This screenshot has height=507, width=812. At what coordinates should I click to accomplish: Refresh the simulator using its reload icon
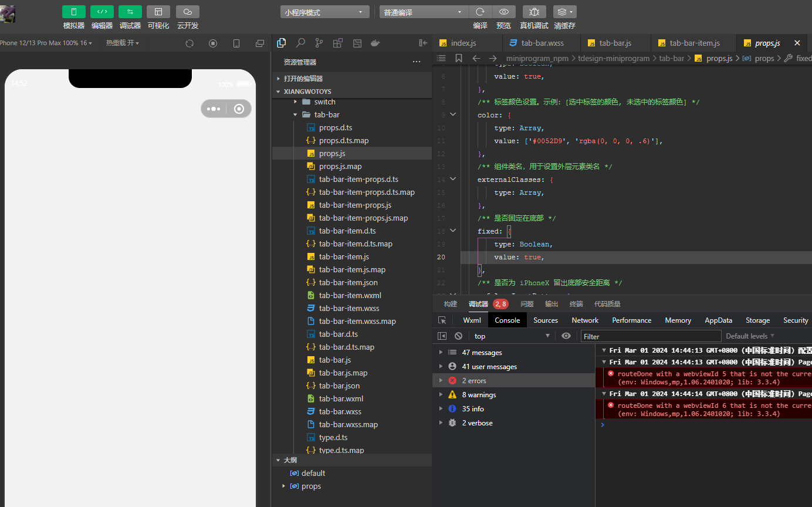tap(190, 43)
